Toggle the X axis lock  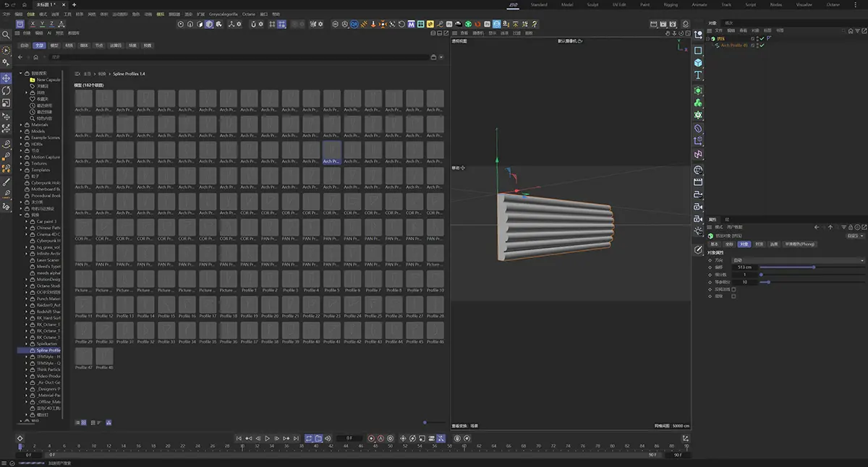pyautogui.click(x=33, y=24)
